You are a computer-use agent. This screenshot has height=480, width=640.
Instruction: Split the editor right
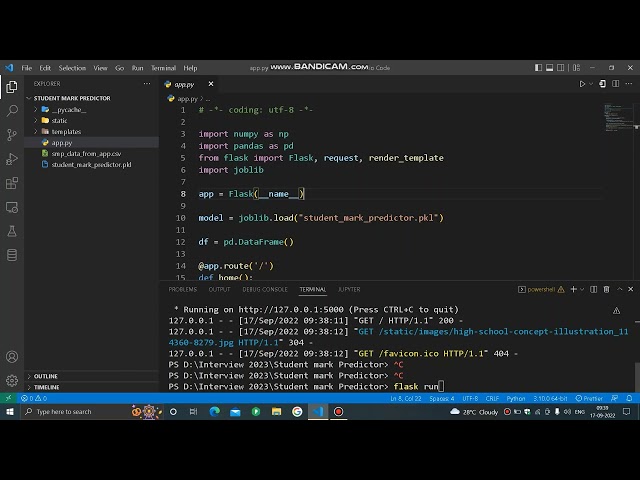click(x=616, y=84)
